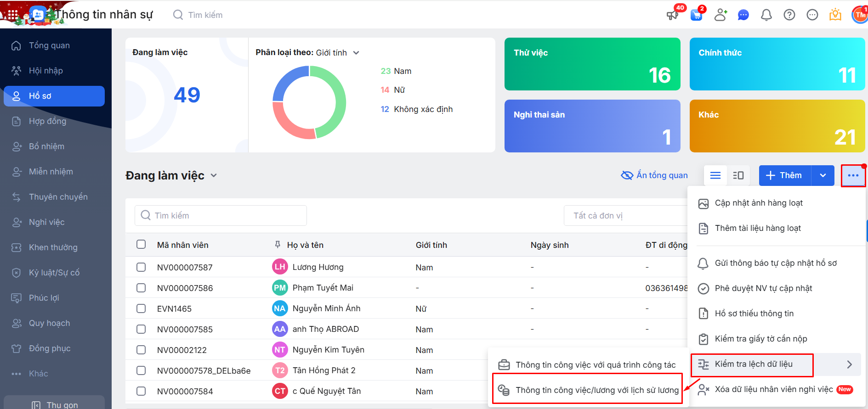Check the box for employee NV000007587

141,267
